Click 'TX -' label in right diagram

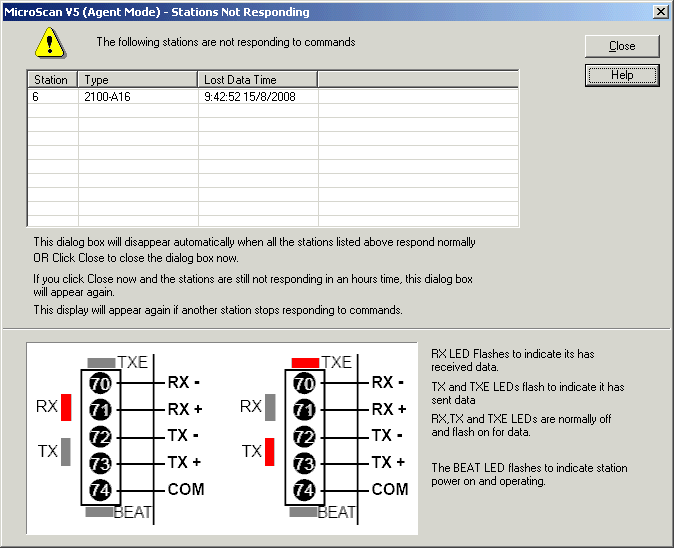(387, 436)
